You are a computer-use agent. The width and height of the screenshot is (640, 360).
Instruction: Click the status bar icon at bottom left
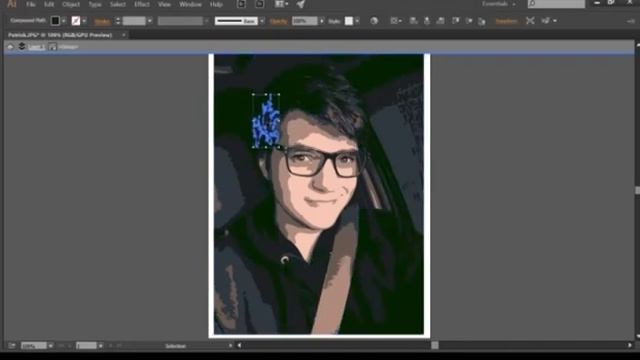click(x=12, y=346)
